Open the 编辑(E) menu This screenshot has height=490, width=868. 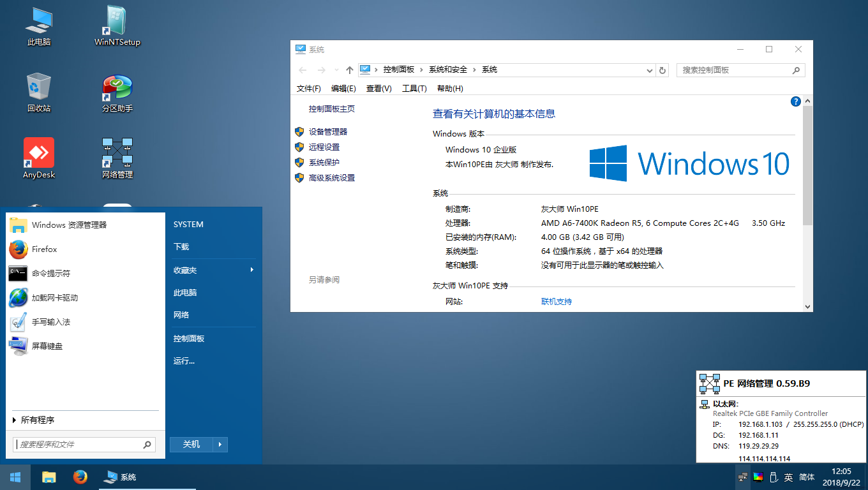tap(343, 88)
